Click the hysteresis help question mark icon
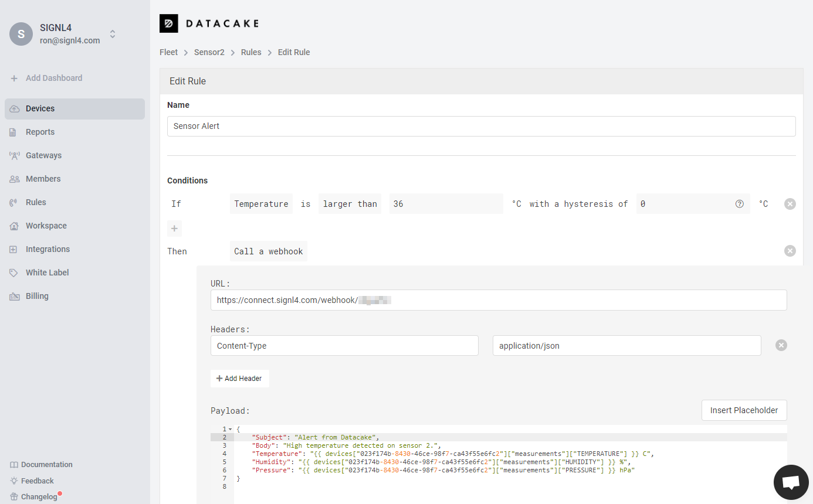Image resolution: width=813 pixels, height=504 pixels. tap(740, 204)
